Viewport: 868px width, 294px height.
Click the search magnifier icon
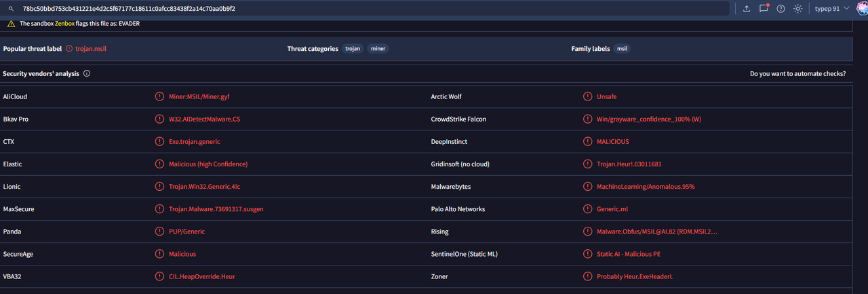[x=12, y=9]
